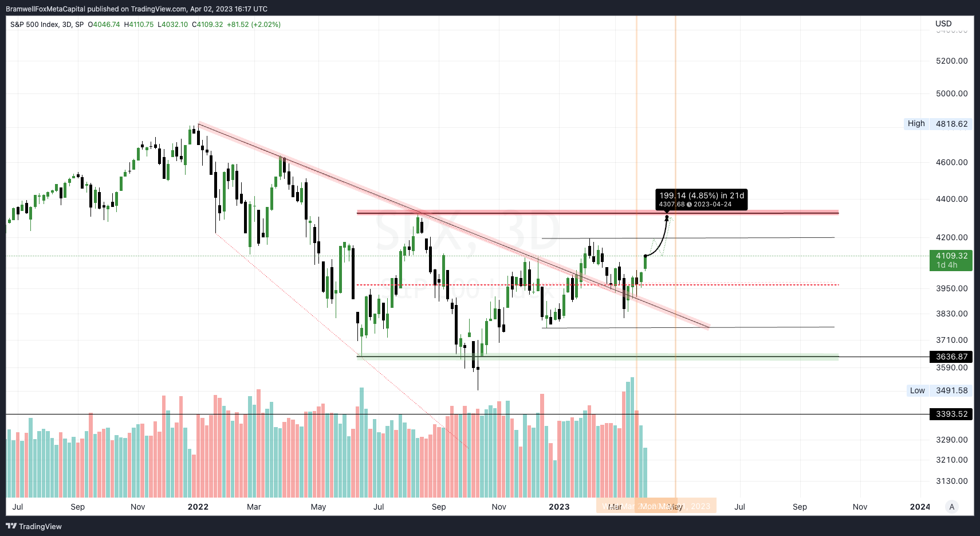Click the 3290.00 price axis label

pos(952,440)
